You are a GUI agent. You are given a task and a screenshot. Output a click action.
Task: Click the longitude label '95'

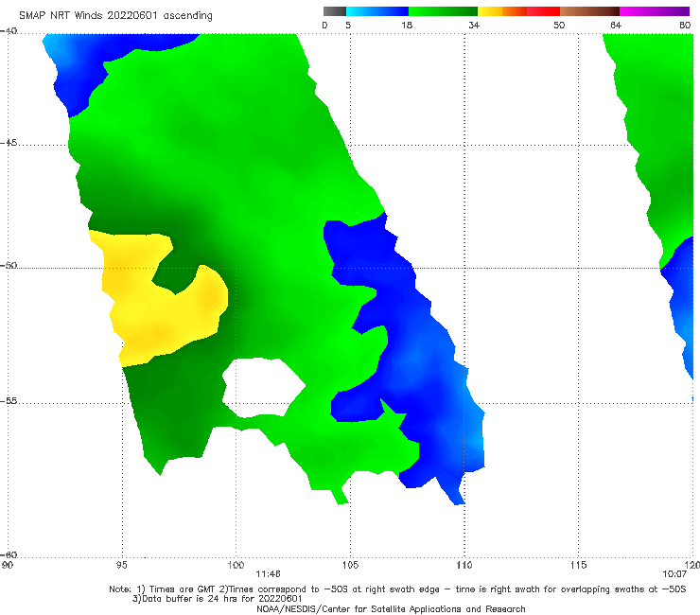coord(121,566)
